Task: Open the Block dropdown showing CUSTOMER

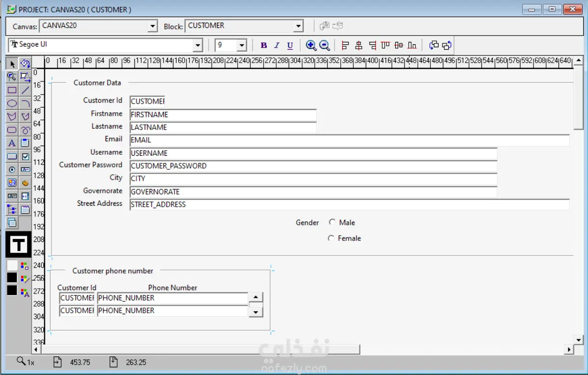Action: (x=298, y=26)
